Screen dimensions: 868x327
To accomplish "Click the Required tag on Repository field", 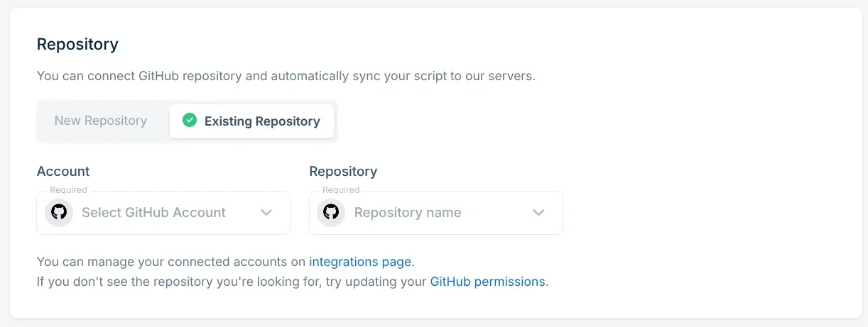I will pyautogui.click(x=341, y=190).
